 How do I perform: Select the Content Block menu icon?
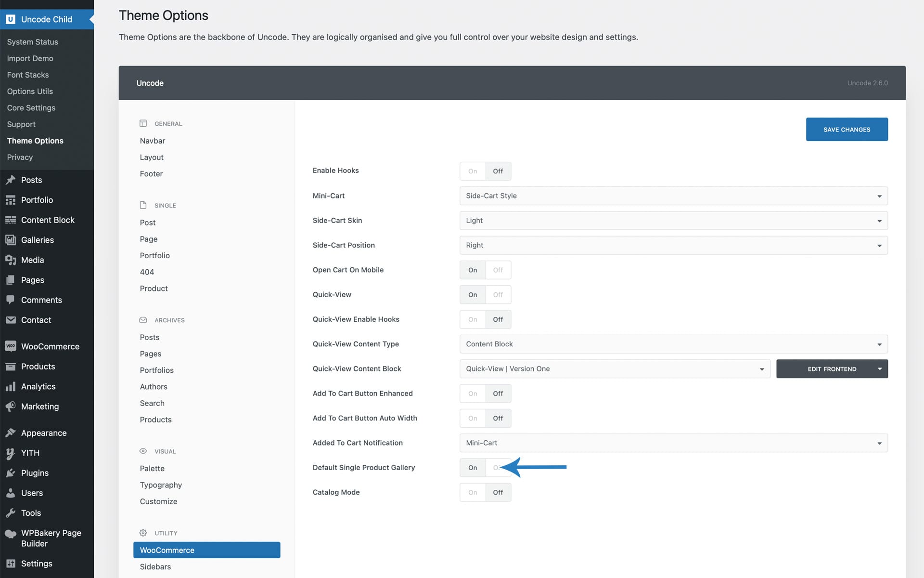click(11, 220)
